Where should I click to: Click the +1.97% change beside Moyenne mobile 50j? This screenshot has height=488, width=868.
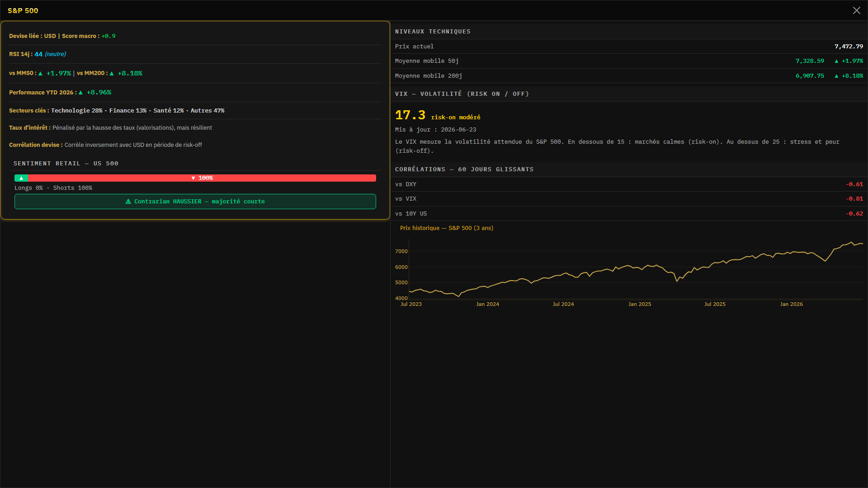[x=849, y=61]
